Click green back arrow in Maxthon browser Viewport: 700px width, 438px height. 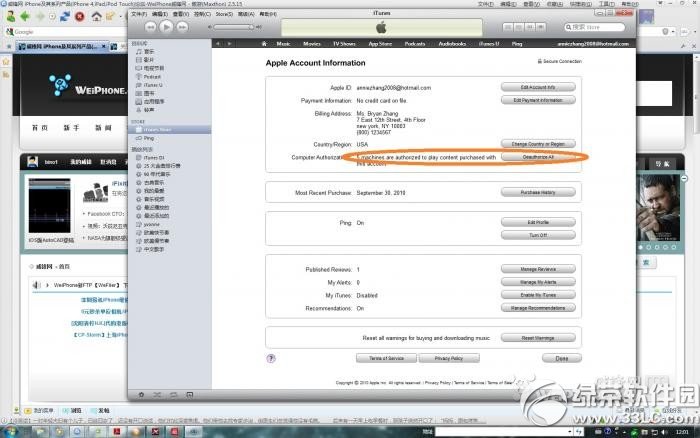[25, 17]
